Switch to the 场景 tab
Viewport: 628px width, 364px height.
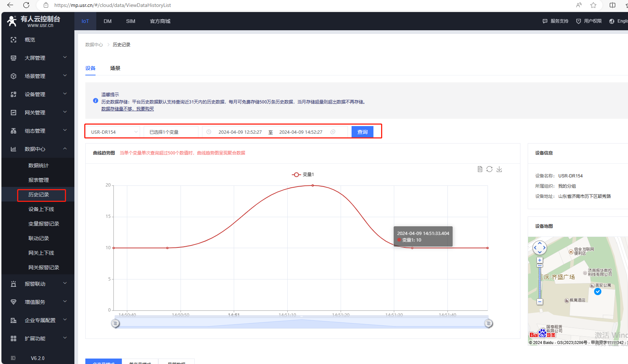pos(115,68)
